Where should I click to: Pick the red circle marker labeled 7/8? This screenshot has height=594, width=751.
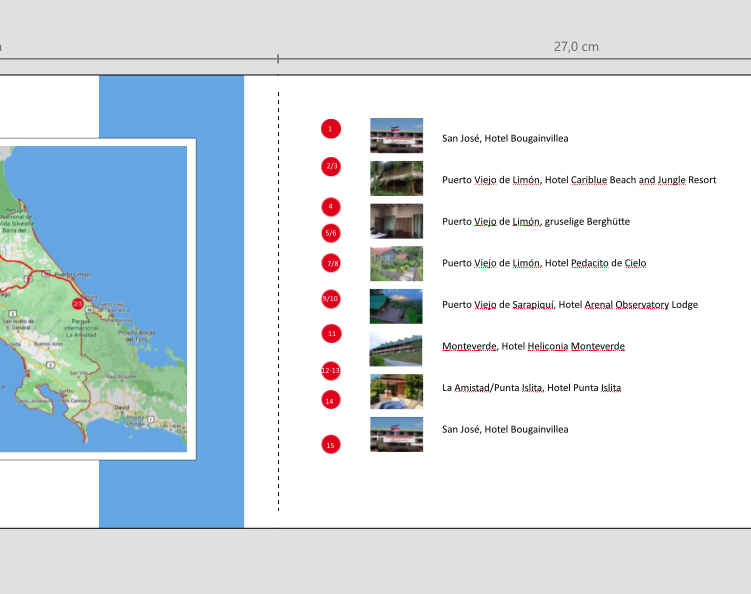[331, 264]
